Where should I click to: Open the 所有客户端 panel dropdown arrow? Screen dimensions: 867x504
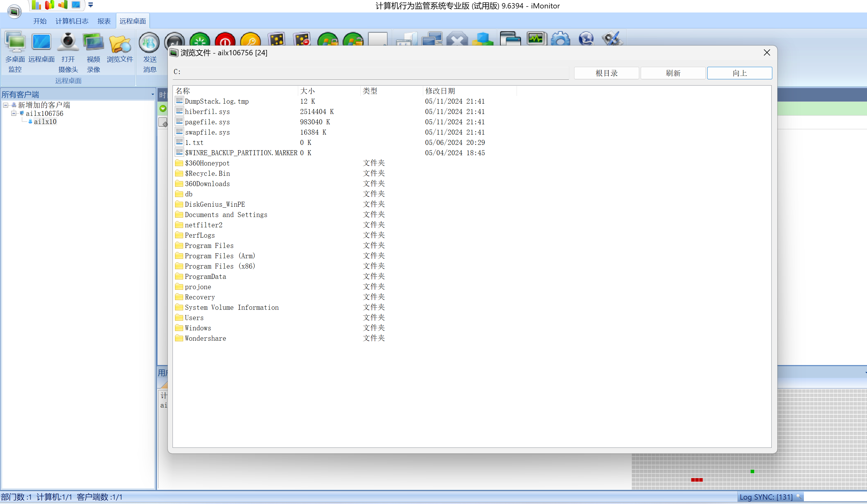pos(153,95)
